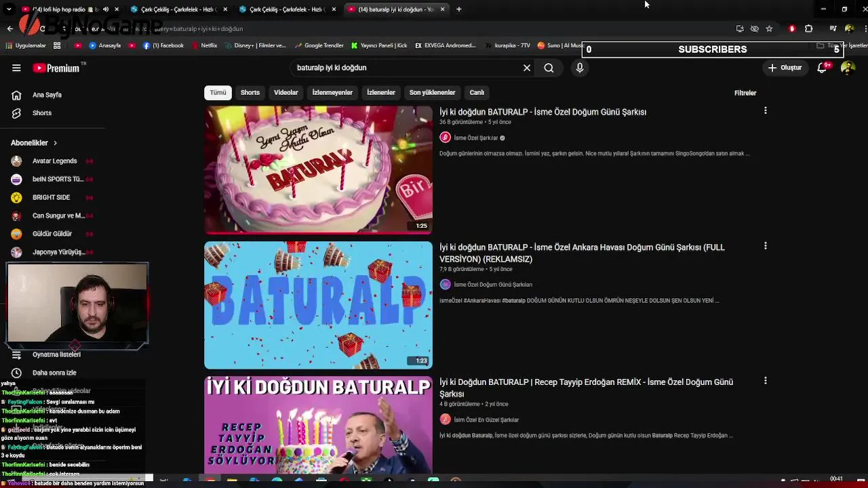Open İsme Özel Doğum Günü Şarkıları channel
868x488 pixels.
pos(492,285)
